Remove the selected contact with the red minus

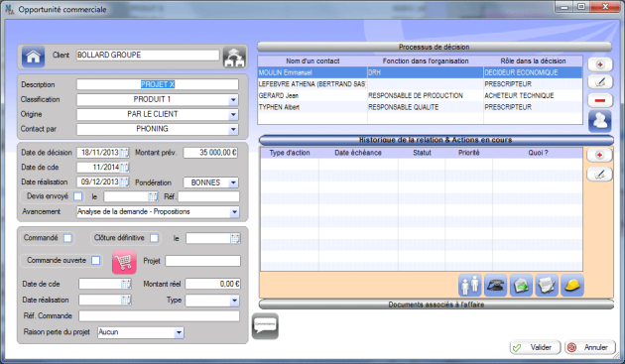click(600, 100)
